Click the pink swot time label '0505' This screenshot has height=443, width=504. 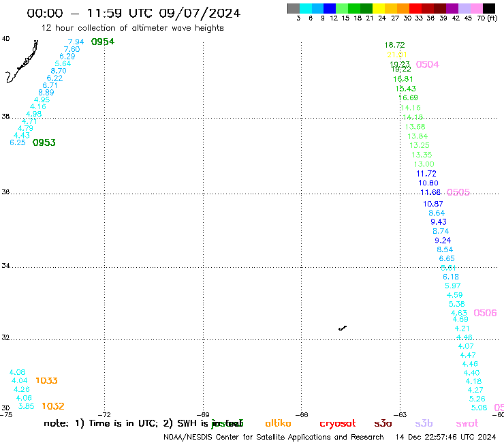tap(458, 192)
